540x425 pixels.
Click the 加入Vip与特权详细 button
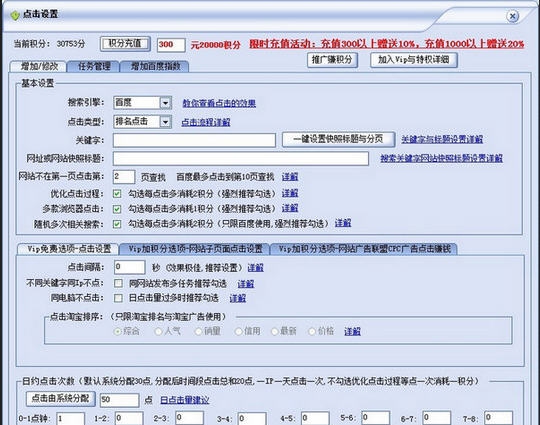[x=414, y=60]
